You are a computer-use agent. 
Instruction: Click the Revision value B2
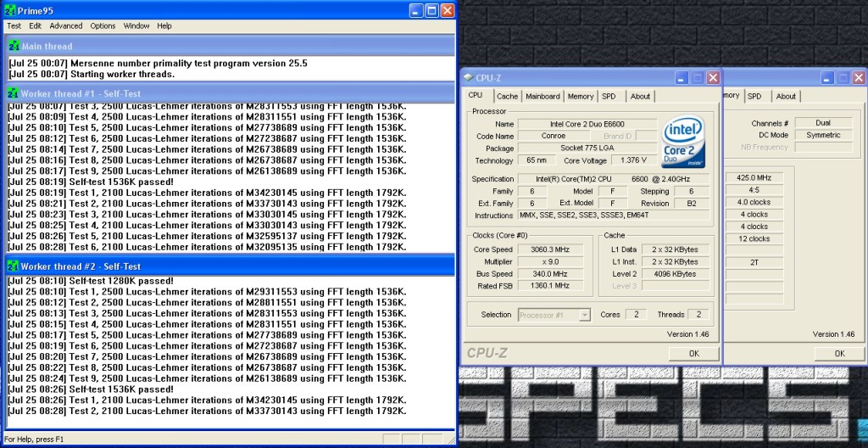[692, 204]
